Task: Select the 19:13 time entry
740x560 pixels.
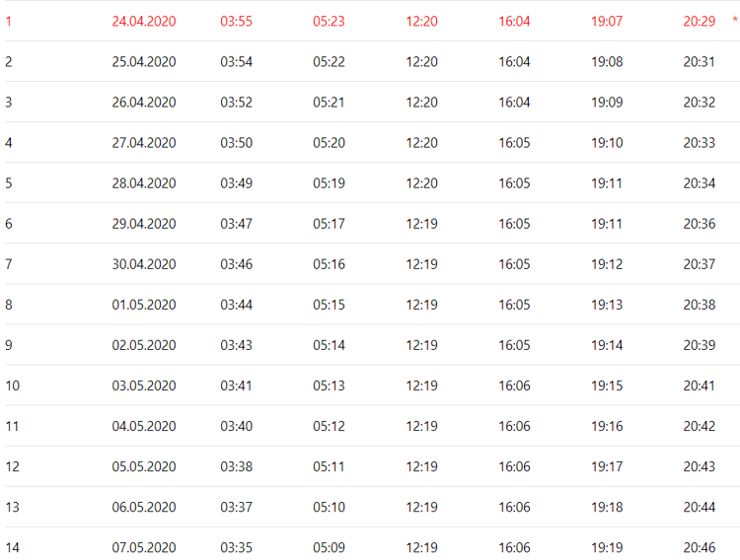Action: point(607,304)
